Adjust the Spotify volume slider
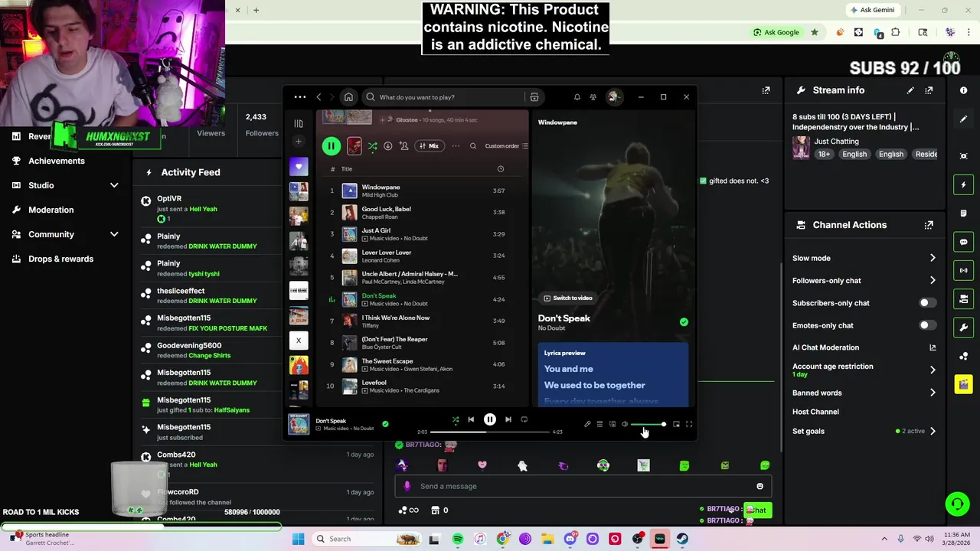Screen dimensions: 980x551 648,424
